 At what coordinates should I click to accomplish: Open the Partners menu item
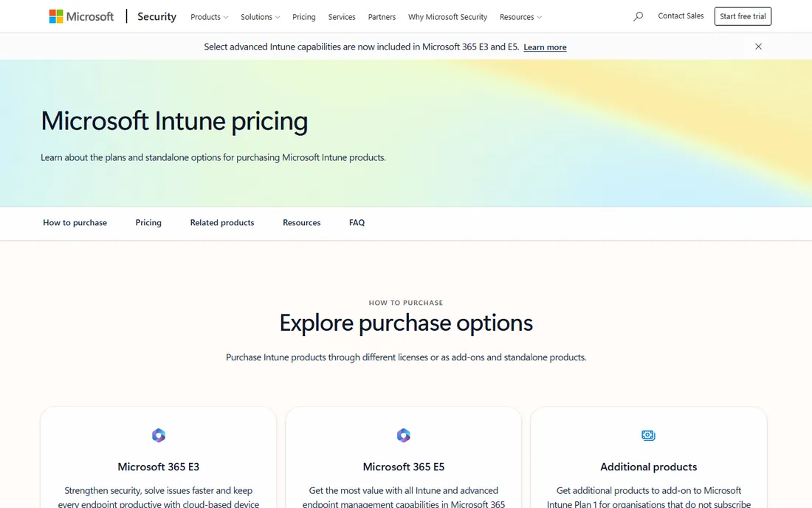[382, 17]
